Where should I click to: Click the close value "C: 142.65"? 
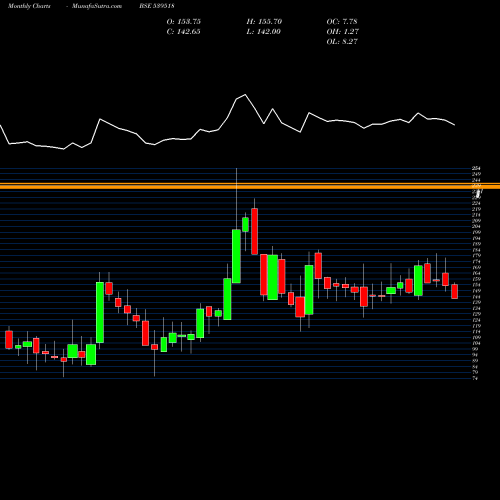point(184,32)
